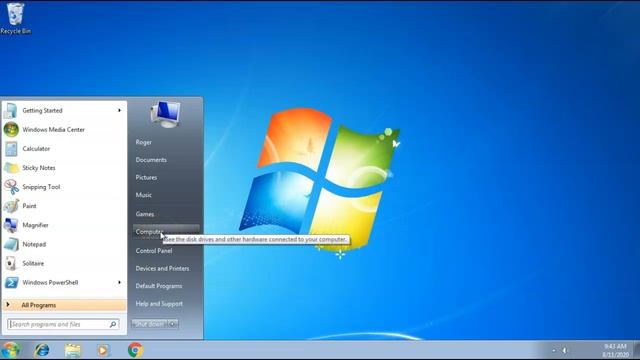Open the Games folder
The image size is (640, 360).
click(145, 214)
